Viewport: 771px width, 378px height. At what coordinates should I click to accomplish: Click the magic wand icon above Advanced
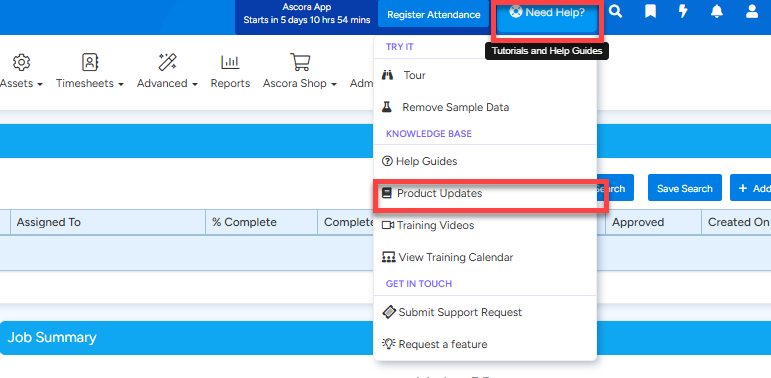coord(167,62)
